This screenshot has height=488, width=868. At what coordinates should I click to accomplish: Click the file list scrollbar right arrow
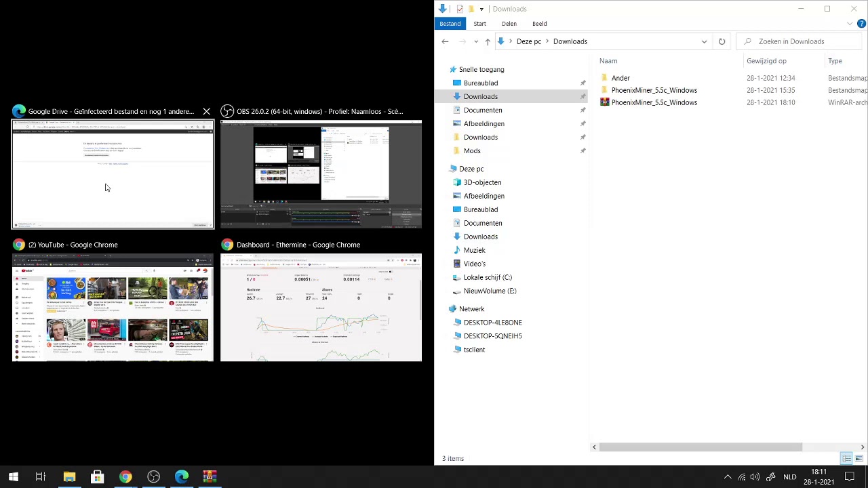(x=862, y=447)
